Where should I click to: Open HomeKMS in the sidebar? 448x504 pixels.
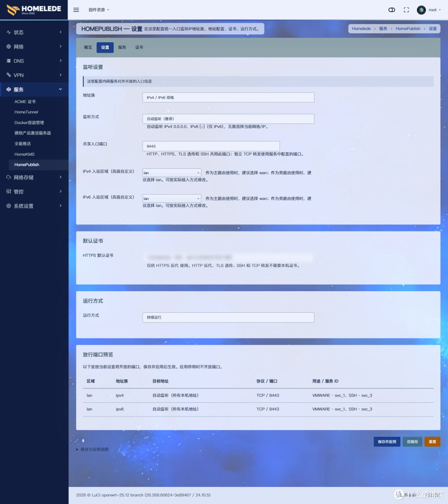click(x=24, y=154)
